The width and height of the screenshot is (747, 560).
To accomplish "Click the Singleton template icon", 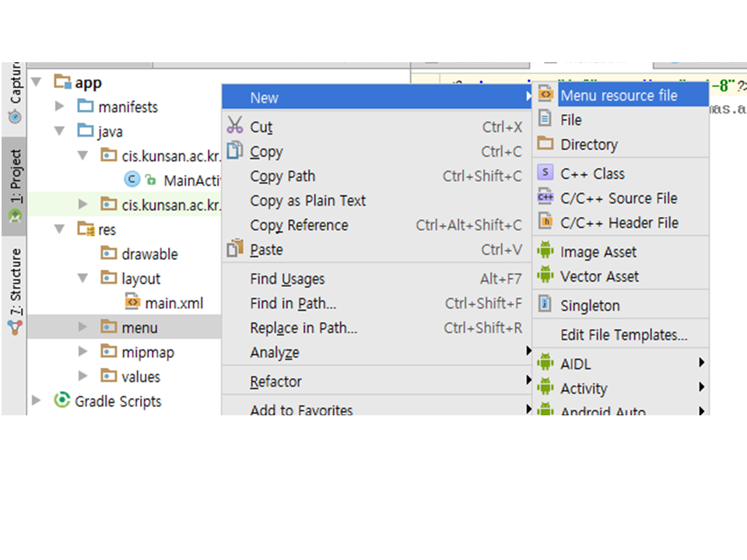I will coord(545,305).
